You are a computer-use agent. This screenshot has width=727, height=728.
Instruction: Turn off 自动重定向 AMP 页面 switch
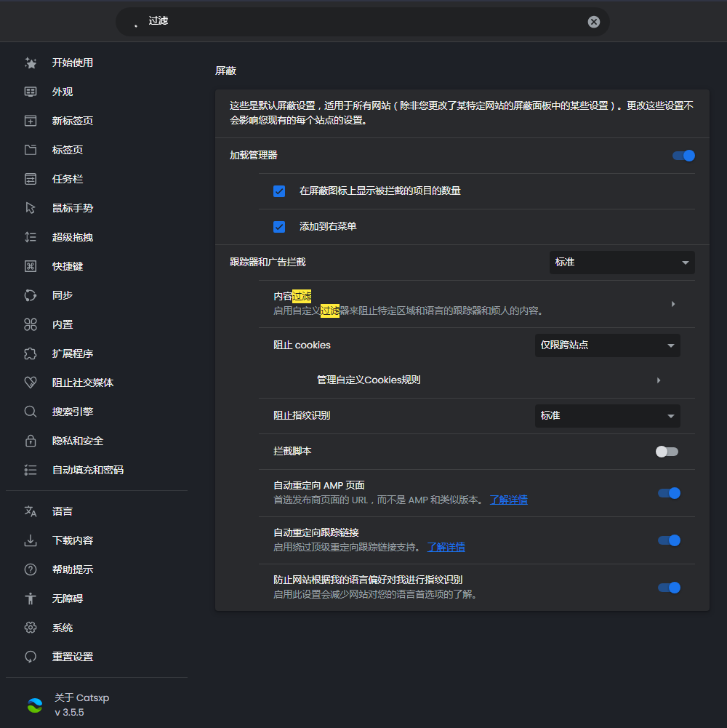click(669, 493)
